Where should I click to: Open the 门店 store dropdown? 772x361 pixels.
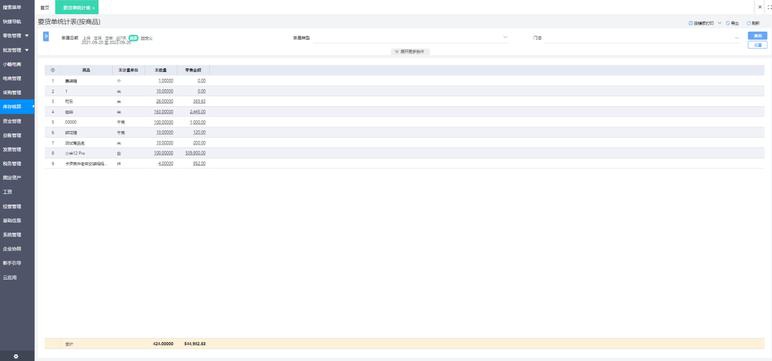642,38
